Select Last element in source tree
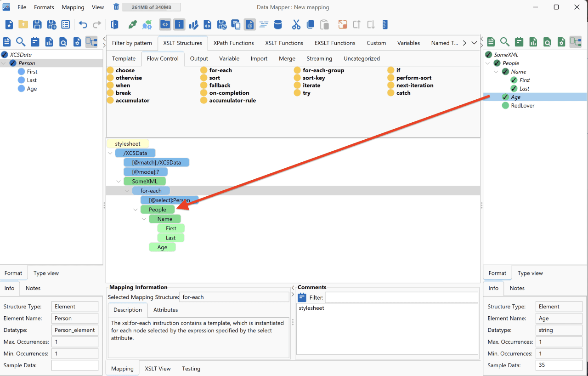 [x=32, y=80]
